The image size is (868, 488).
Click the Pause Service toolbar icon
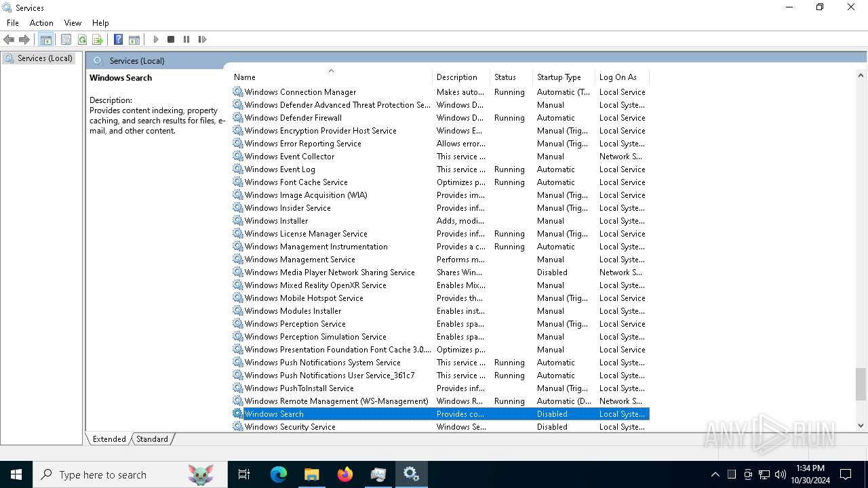coord(186,39)
